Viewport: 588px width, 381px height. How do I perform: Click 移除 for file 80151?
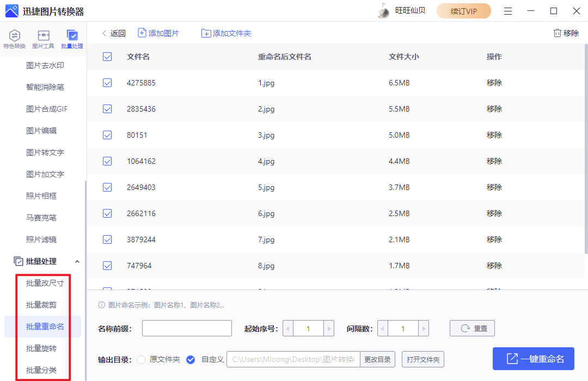coord(494,135)
